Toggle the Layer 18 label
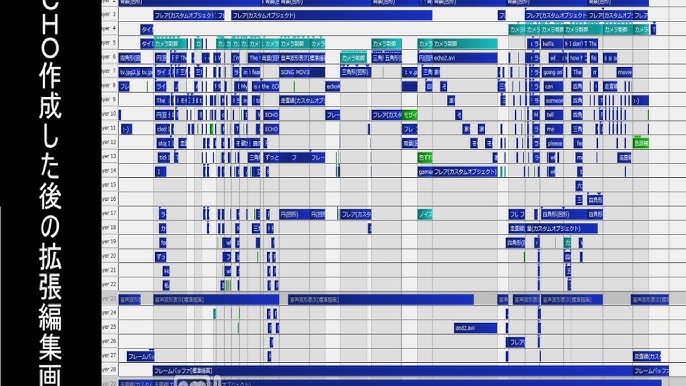Screen dimensions: 686x386 (109, 228)
